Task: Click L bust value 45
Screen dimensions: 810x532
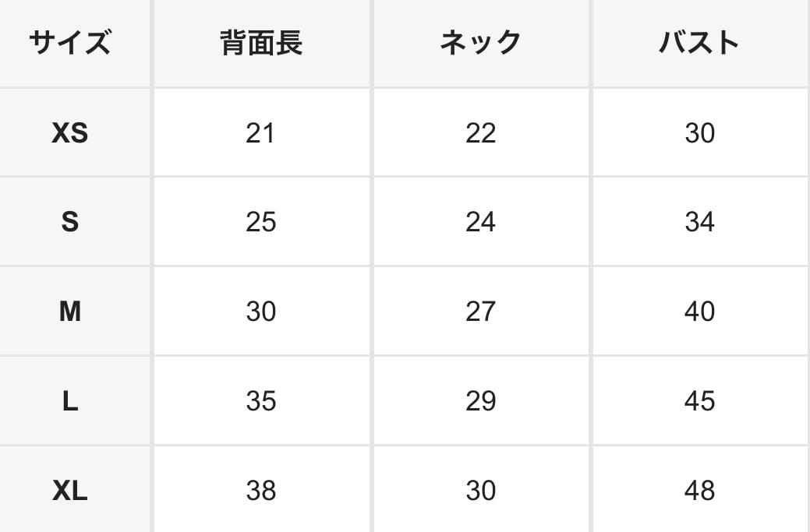Action: [699, 401]
